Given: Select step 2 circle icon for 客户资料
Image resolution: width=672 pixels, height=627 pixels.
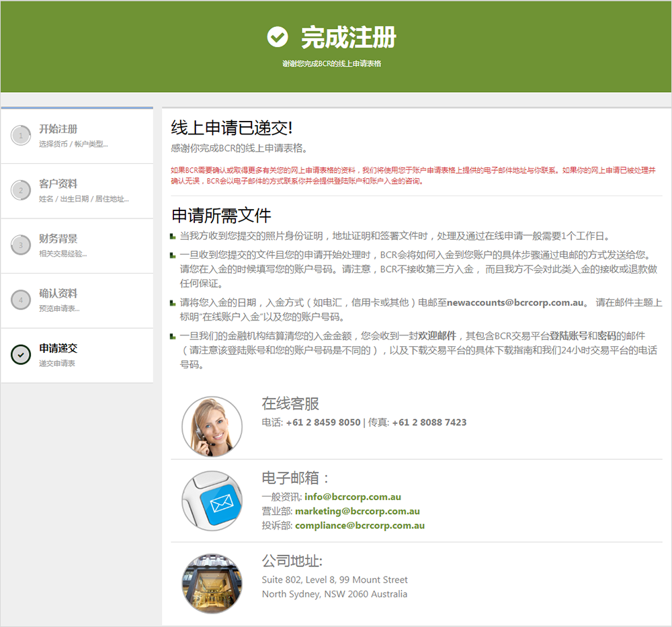Looking at the screenshot, I should point(21,190).
